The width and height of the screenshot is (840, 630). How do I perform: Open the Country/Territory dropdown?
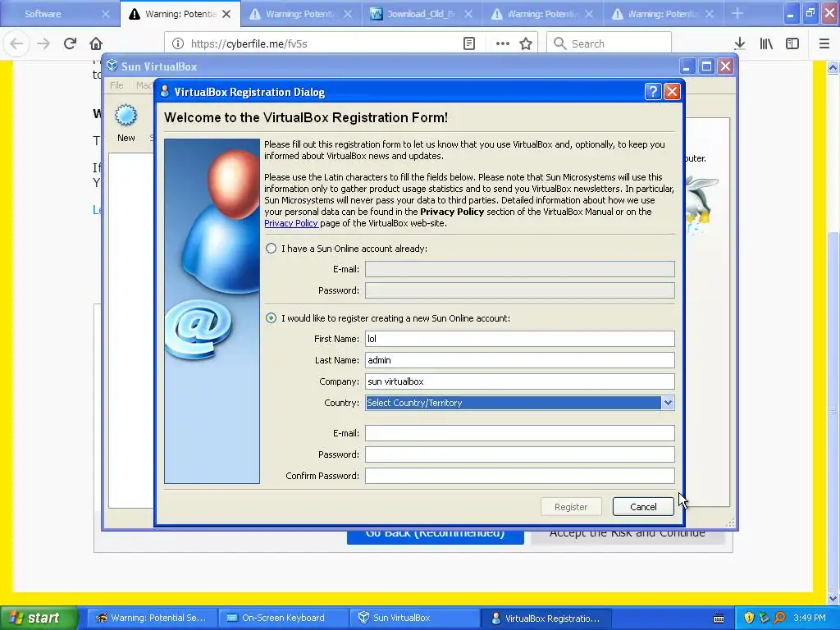(519, 403)
